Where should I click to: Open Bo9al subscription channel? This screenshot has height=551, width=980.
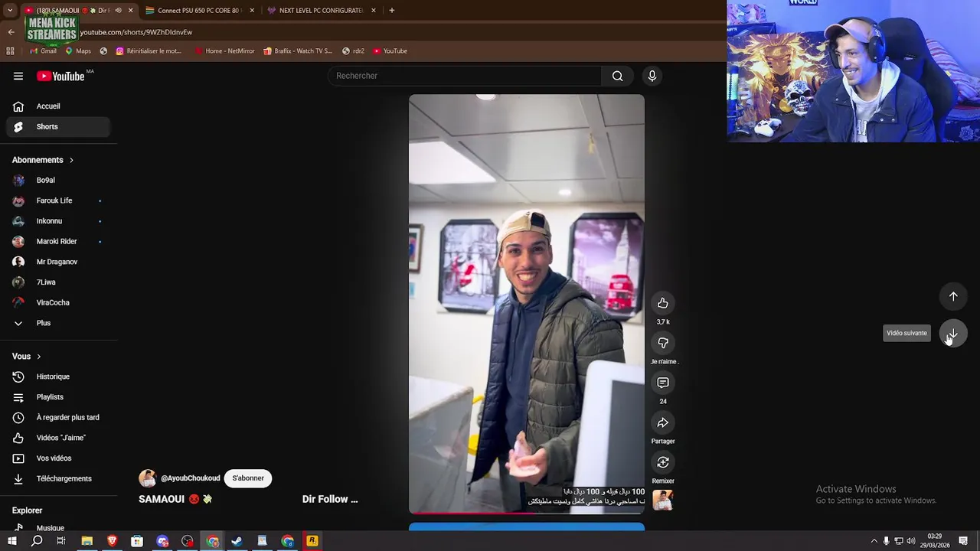pyautogui.click(x=58, y=180)
